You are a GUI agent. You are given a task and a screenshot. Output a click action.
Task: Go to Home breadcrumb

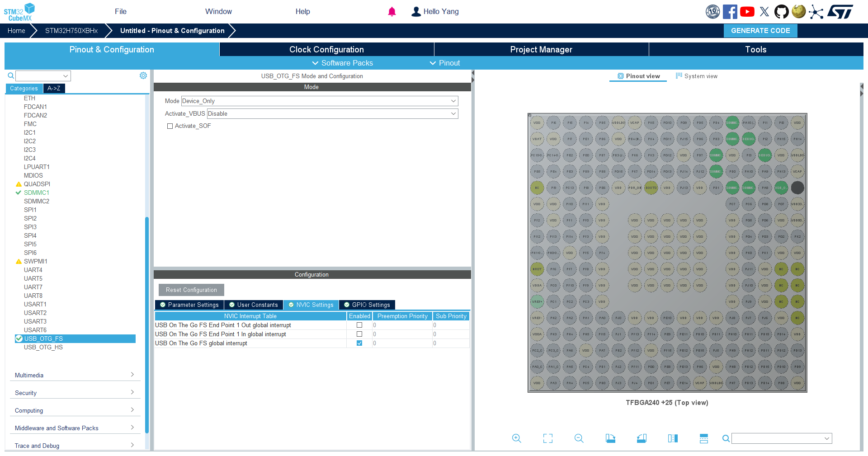(16, 31)
